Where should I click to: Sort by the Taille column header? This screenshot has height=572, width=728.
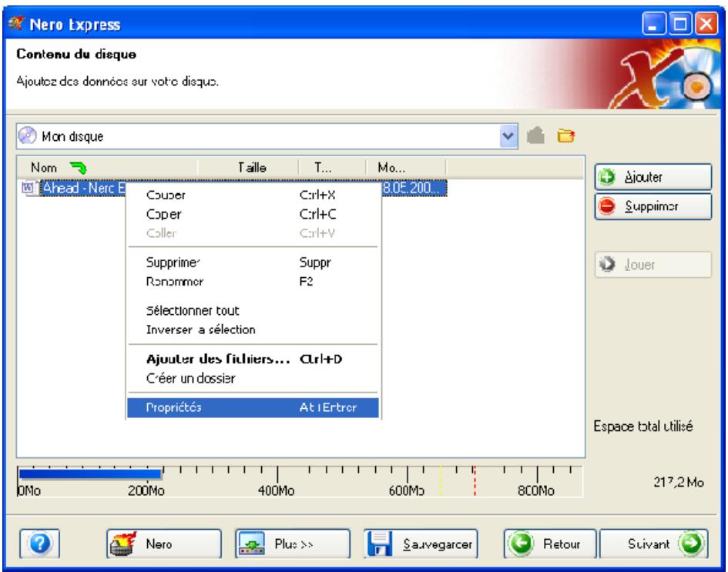tap(248, 168)
